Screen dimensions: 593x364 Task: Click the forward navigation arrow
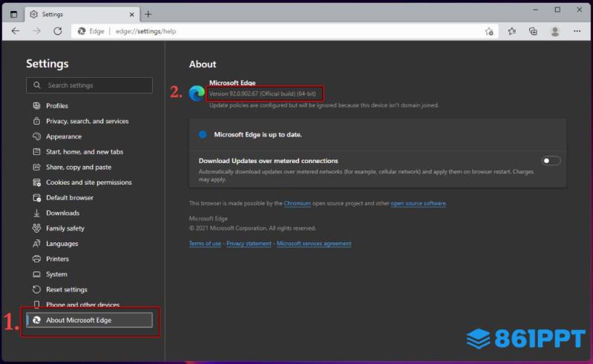pyautogui.click(x=36, y=31)
